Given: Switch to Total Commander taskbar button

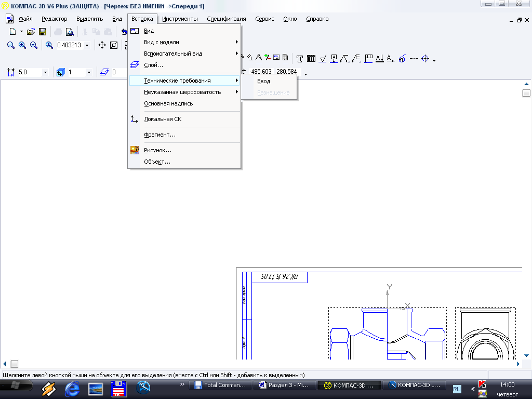Looking at the screenshot, I should (x=220, y=385).
